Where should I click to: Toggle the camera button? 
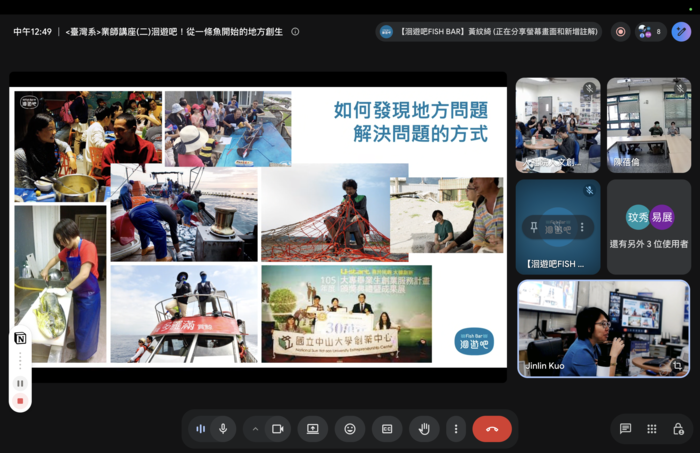278,429
